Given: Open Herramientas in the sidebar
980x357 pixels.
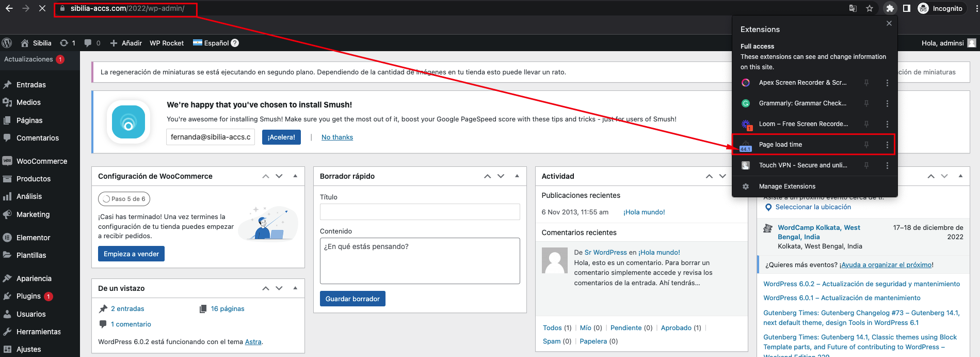Looking at the screenshot, I should [40, 332].
